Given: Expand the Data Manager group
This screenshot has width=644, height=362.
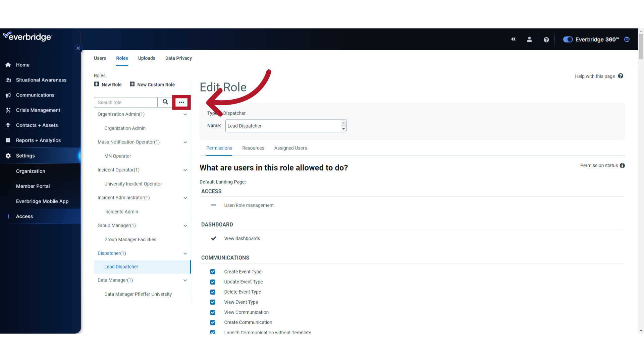Looking at the screenshot, I should (185, 280).
